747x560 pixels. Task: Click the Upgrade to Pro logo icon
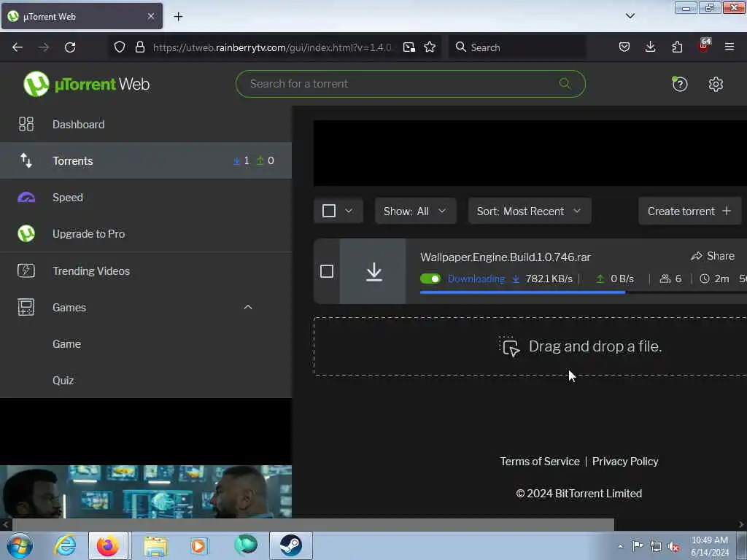26,234
